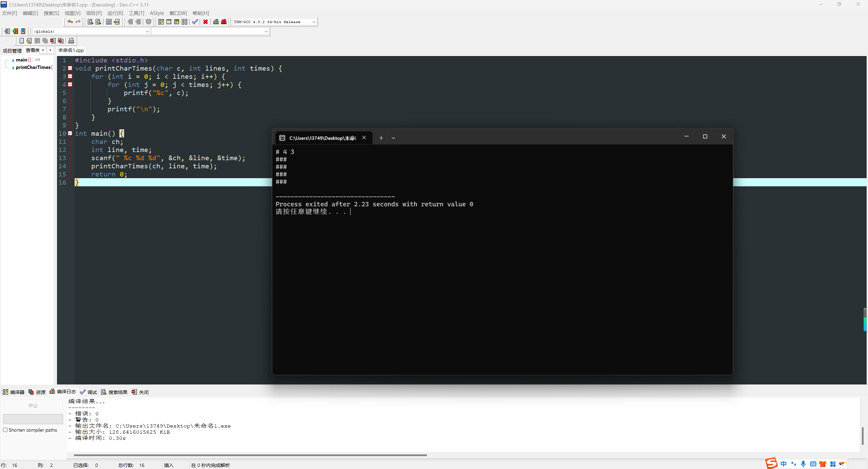Click the New source file icon
This screenshot has width=868, height=469.
(22, 41)
